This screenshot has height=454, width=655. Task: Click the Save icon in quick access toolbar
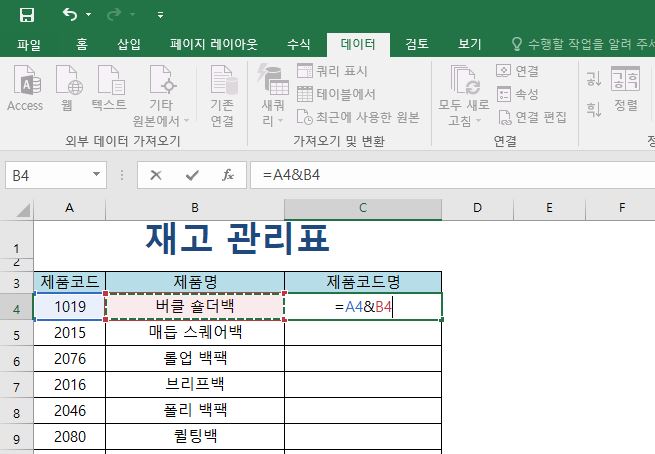tap(27, 15)
